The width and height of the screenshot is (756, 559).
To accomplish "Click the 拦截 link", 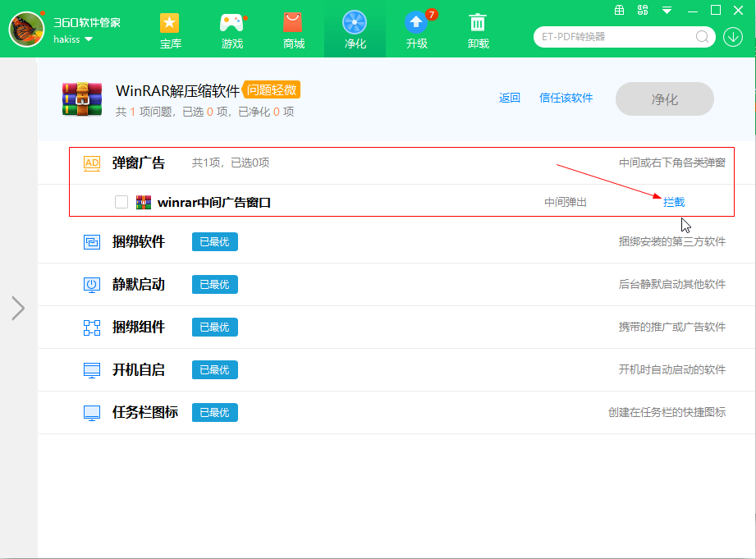I will pyautogui.click(x=674, y=202).
